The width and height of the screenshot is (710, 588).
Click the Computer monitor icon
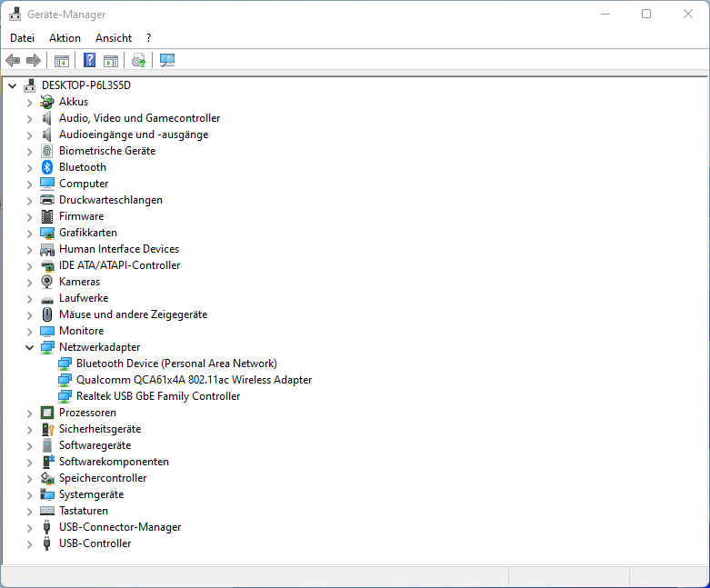pyautogui.click(x=47, y=184)
